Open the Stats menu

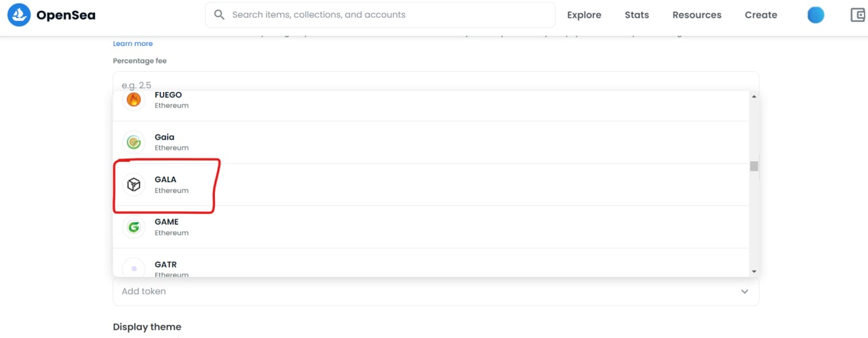click(x=637, y=15)
